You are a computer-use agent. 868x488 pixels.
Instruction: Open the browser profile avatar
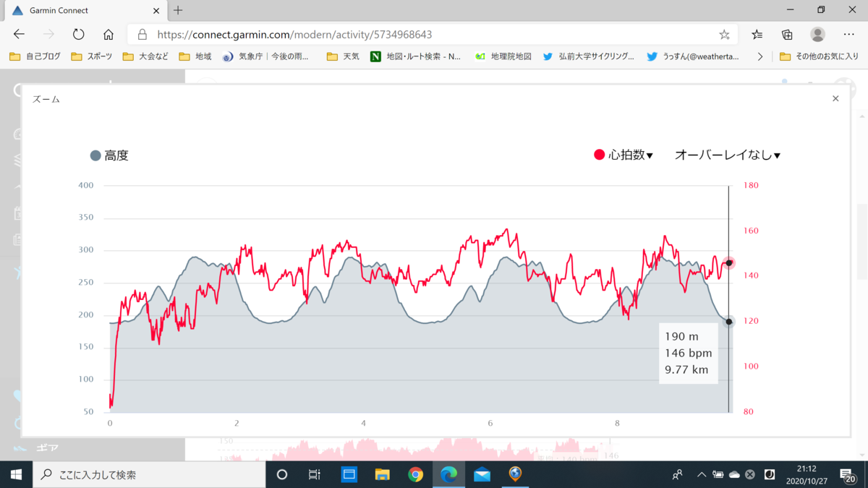pyautogui.click(x=818, y=34)
